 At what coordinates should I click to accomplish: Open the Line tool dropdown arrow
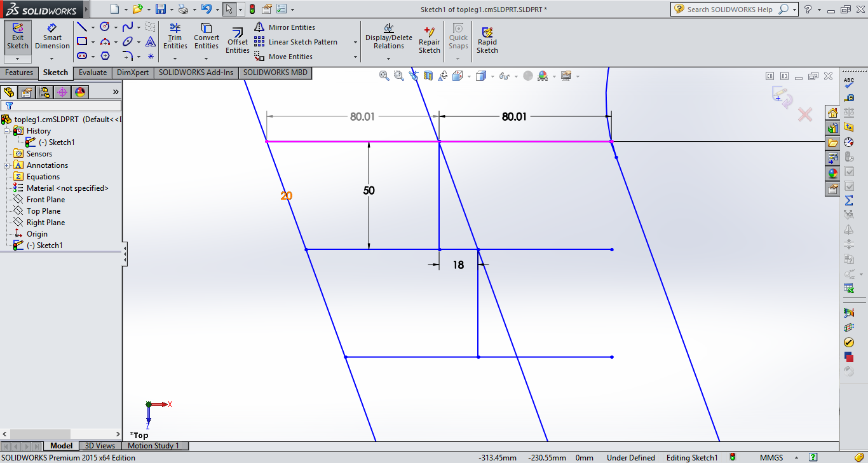point(93,27)
